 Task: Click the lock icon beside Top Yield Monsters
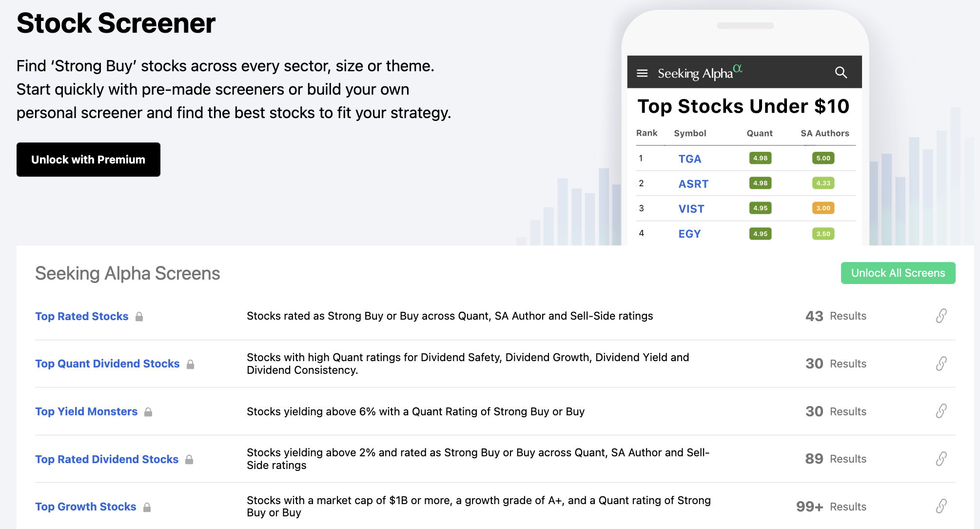click(x=149, y=412)
